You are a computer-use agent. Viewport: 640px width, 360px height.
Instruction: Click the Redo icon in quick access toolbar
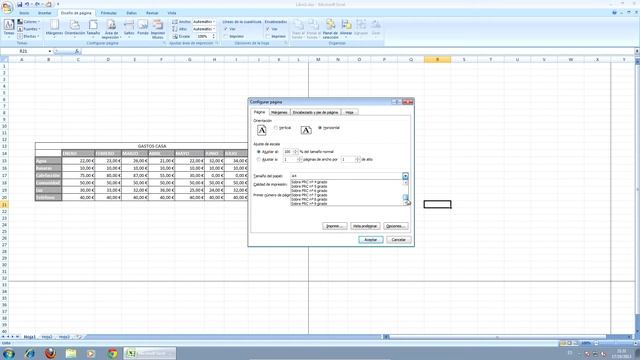(x=37, y=4)
